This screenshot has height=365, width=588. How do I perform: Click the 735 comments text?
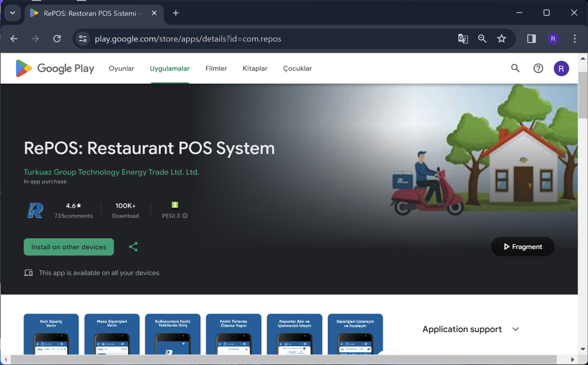(73, 216)
